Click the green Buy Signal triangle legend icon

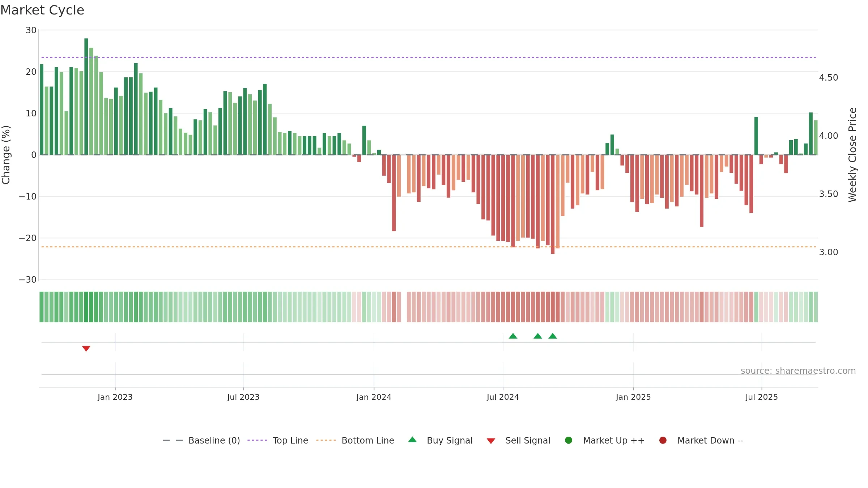point(412,440)
